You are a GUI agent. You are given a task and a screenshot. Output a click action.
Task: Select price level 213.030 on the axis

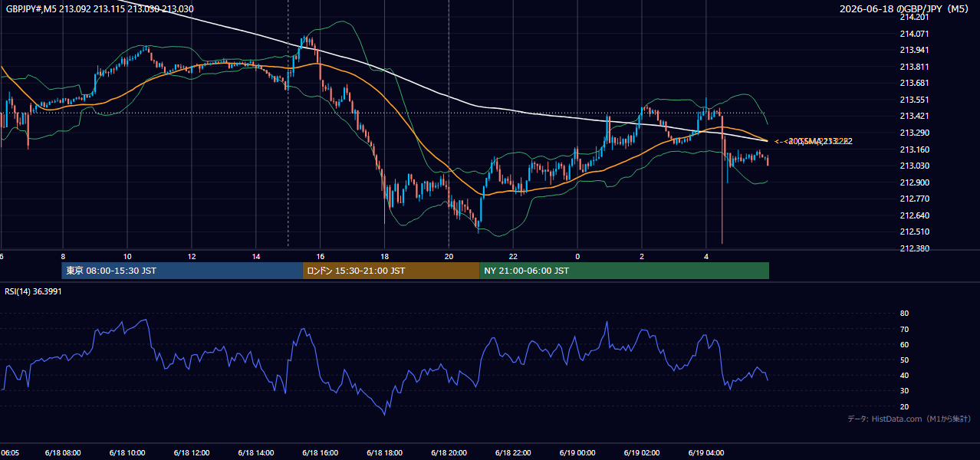914,166
